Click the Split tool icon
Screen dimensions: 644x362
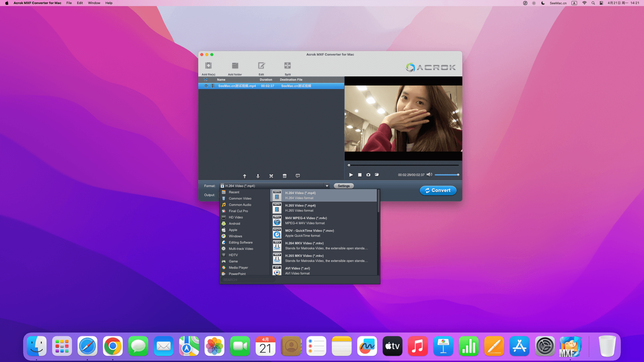(x=287, y=66)
